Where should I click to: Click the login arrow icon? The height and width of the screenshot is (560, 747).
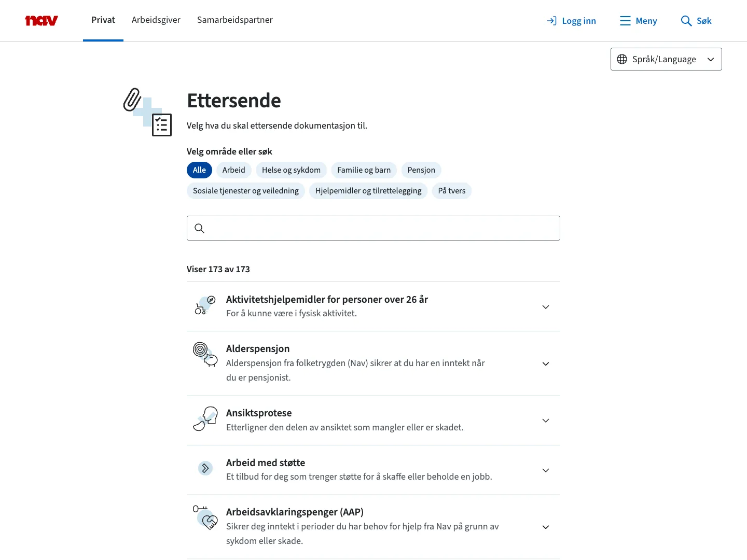551,21
